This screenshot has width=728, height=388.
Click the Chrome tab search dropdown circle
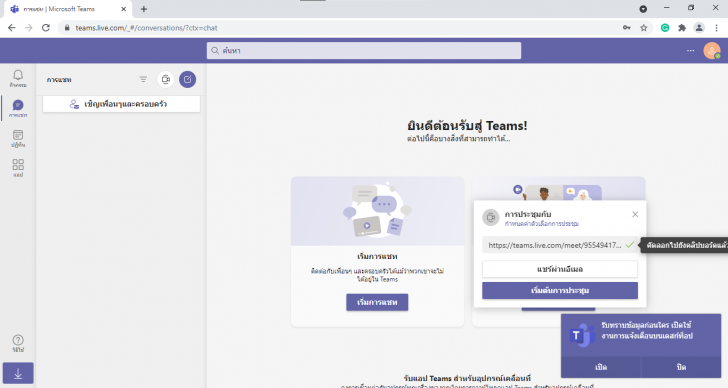point(643,9)
